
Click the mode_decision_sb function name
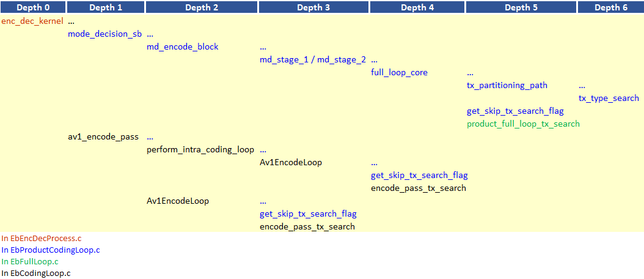[x=104, y=34]
